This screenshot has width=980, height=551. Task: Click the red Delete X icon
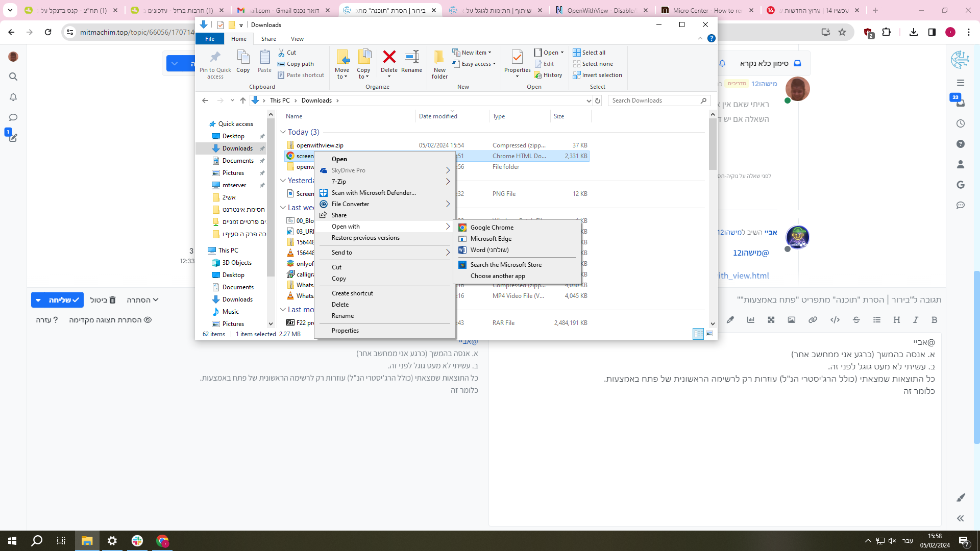(x=389, y=57)
